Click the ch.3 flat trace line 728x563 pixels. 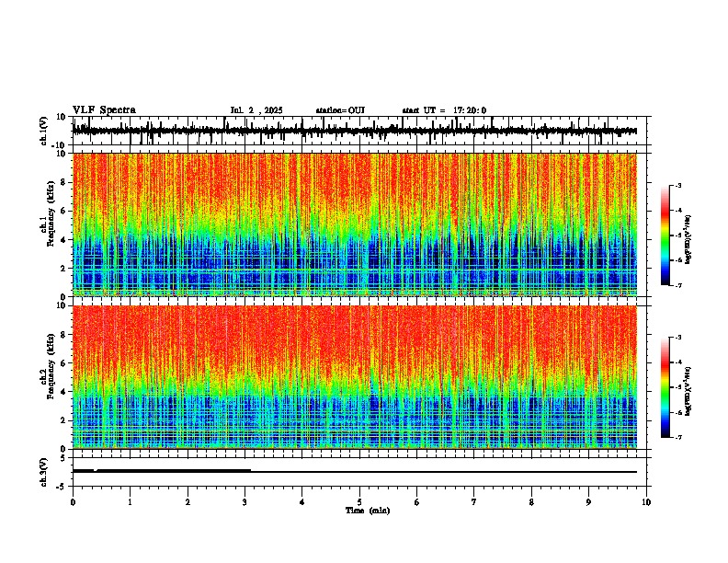pyautogui.click(x=355, y=472)
